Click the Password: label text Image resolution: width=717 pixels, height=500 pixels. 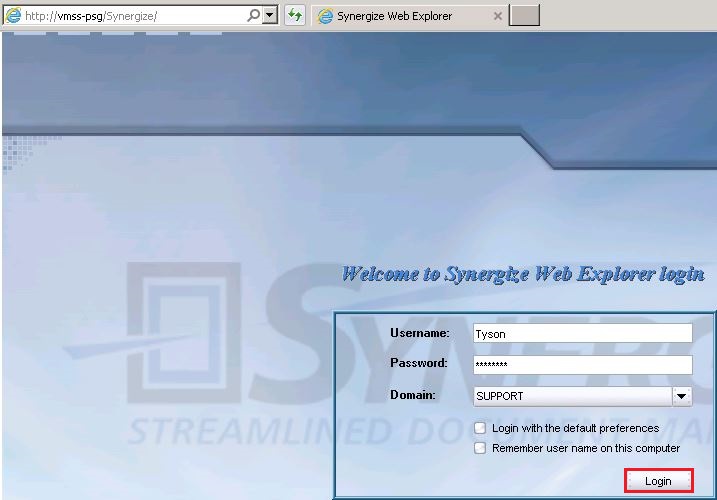(418, 363)
